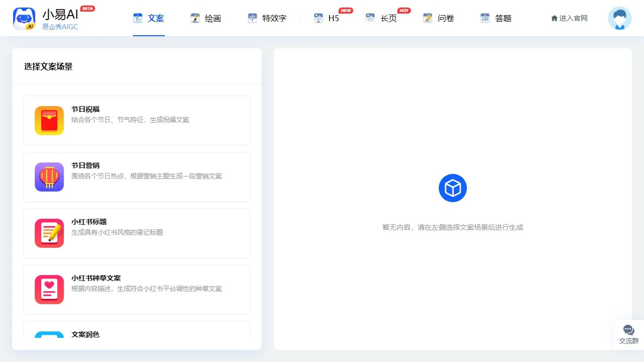
Task: Click the blue cube empty-state icon
Action: (x=453, y=188)
